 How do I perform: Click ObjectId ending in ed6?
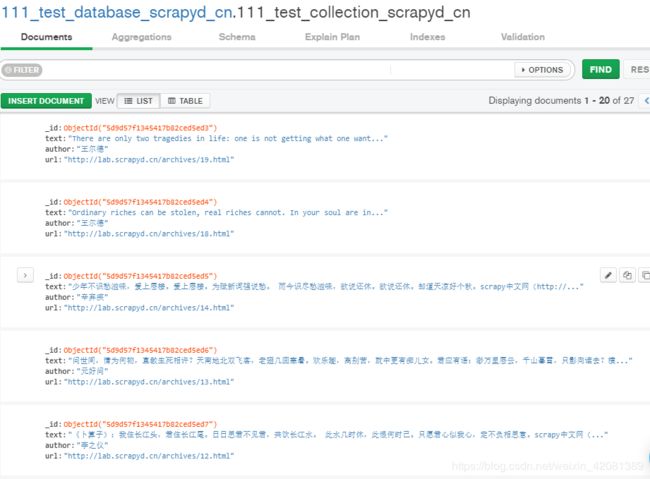[x=140, y=350]
